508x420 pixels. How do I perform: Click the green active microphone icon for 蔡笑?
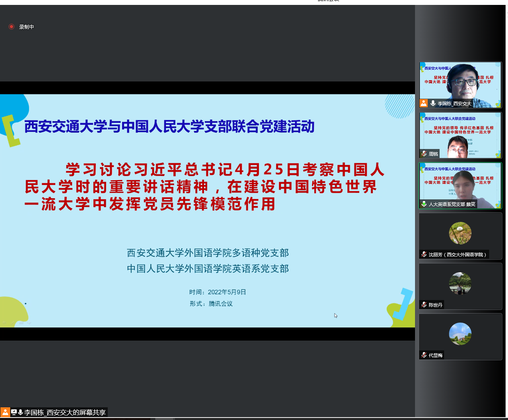point(424,204)
